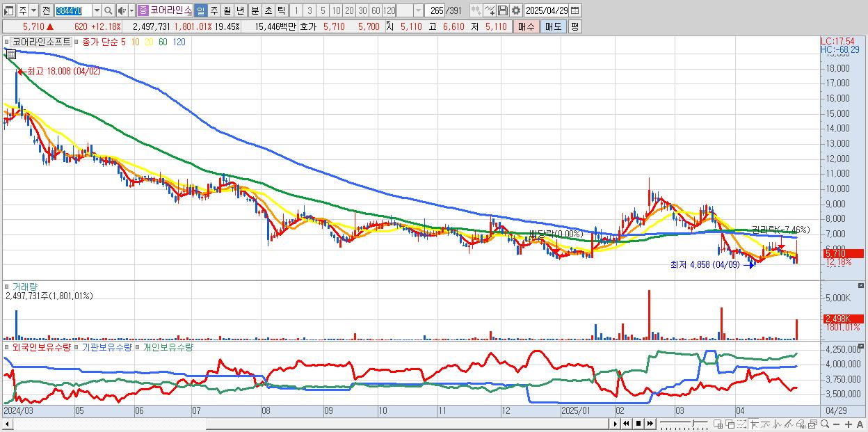
Task: Open the dropdown arrow beside the speaker icon
Action: click(x=131, y=11)
